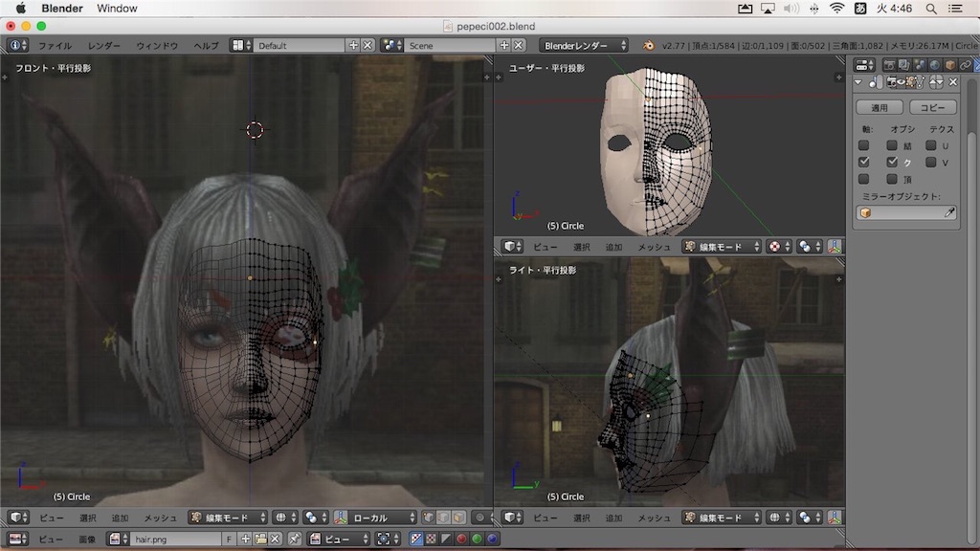Toggle the 頂 vertex groups checkbox
Image resolution: width=980 pixels, height=551 pixels.
click(892, 179)
